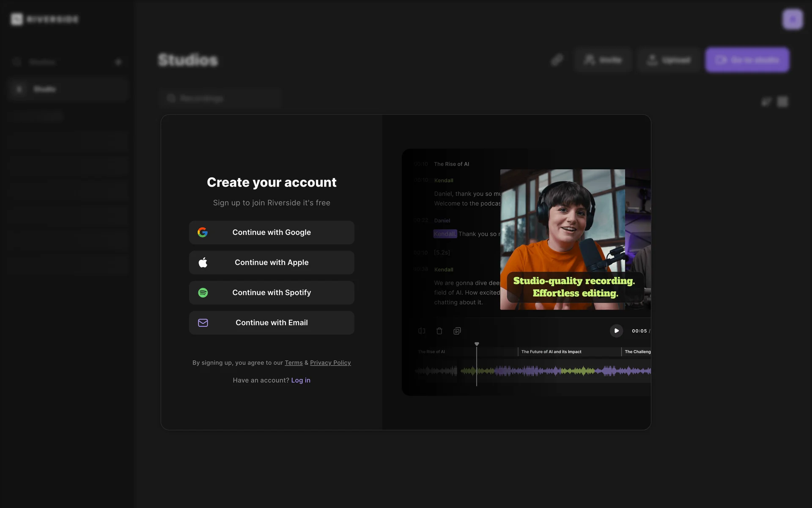Continue with Apple sign-up
Image resolution: width=812 pixels, height=508 pixels.
tap(272, 262)
